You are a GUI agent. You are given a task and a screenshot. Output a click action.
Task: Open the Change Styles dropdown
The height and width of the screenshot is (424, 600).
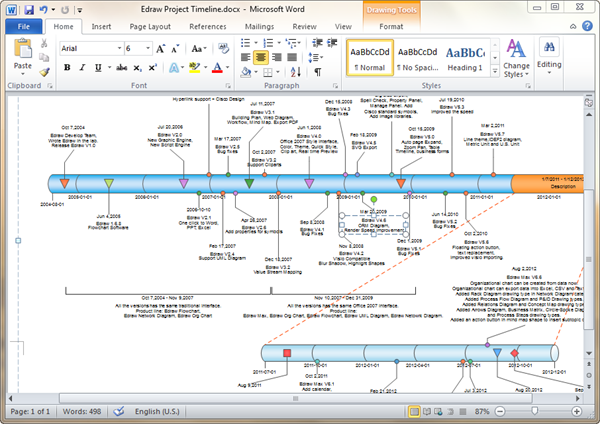point(517,60)
